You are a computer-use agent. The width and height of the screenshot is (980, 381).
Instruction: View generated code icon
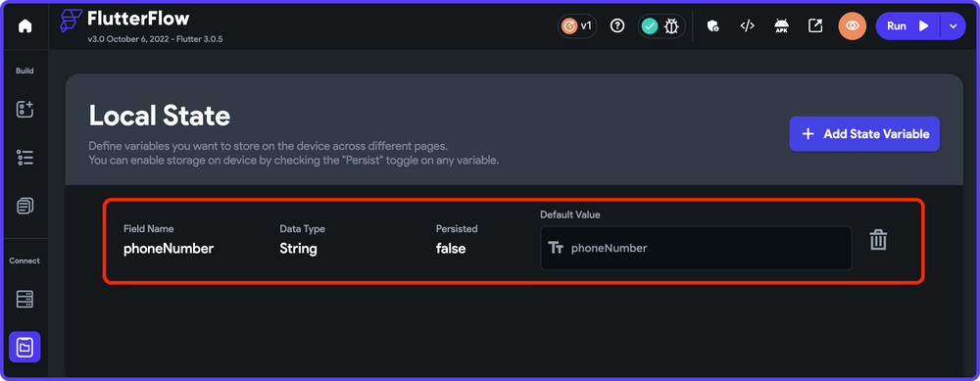click(x=747, y=26)
